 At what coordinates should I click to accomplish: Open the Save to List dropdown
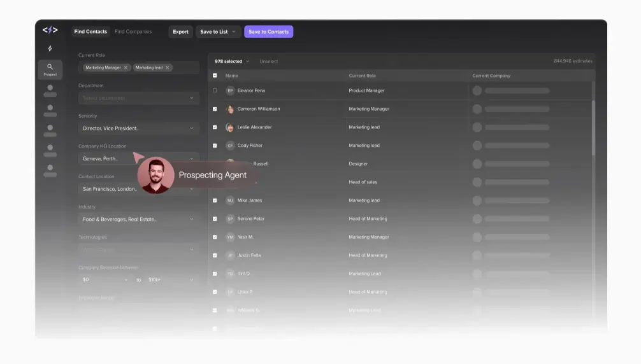[218, 32]
